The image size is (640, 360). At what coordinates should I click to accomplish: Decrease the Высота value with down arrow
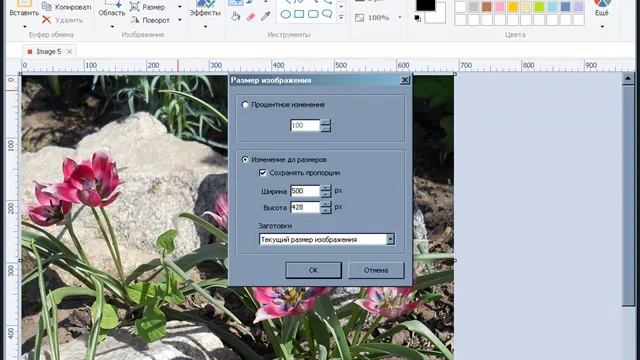point(326,211)
